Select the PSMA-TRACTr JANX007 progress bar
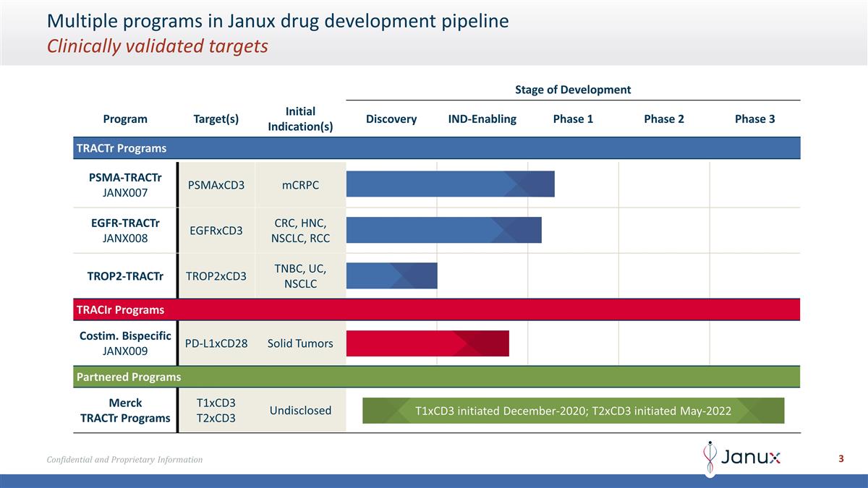This screenshot has height=488, width=868. 450,184
